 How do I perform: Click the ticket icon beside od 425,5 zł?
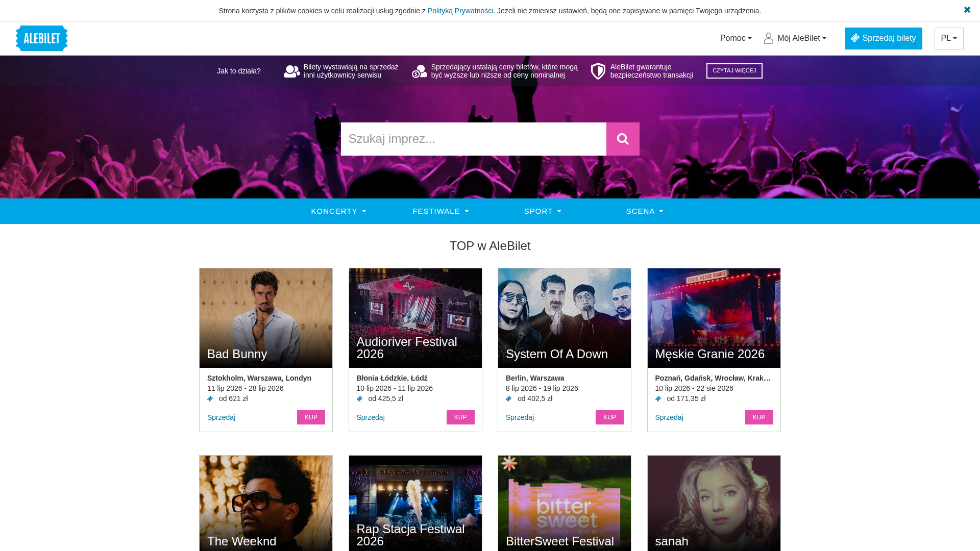click(360, 399)
